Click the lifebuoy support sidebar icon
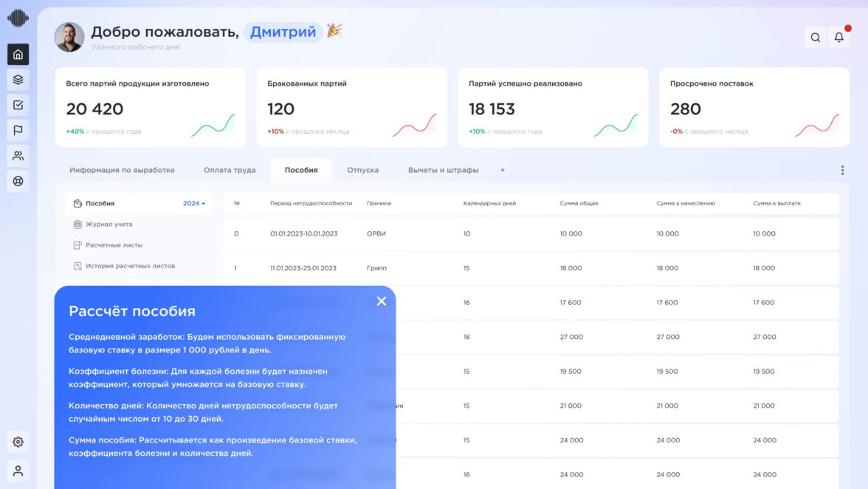This screenshot has height=489, width=868. tap(18, 181)
